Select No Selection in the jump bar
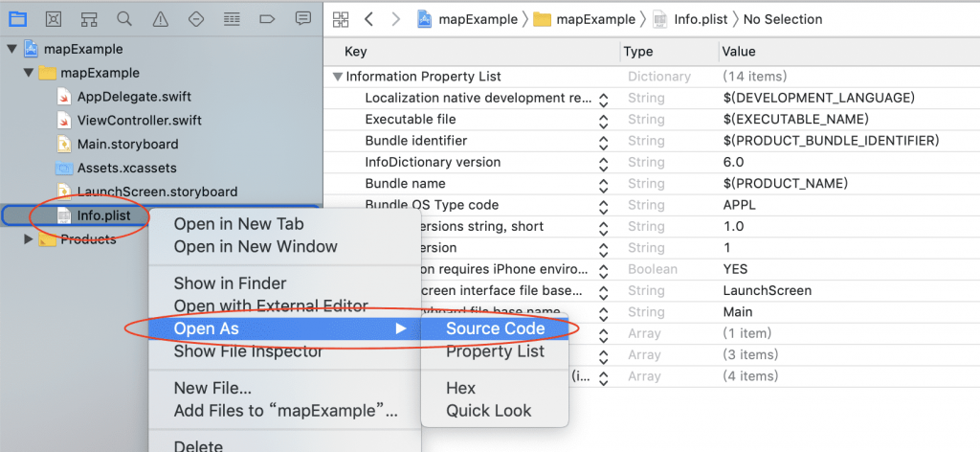The width and height of the screenshot is (980, 452). 783,19
